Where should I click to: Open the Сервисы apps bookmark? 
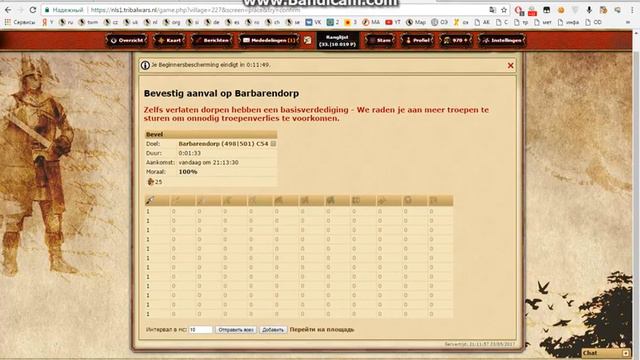pos(20,22)
